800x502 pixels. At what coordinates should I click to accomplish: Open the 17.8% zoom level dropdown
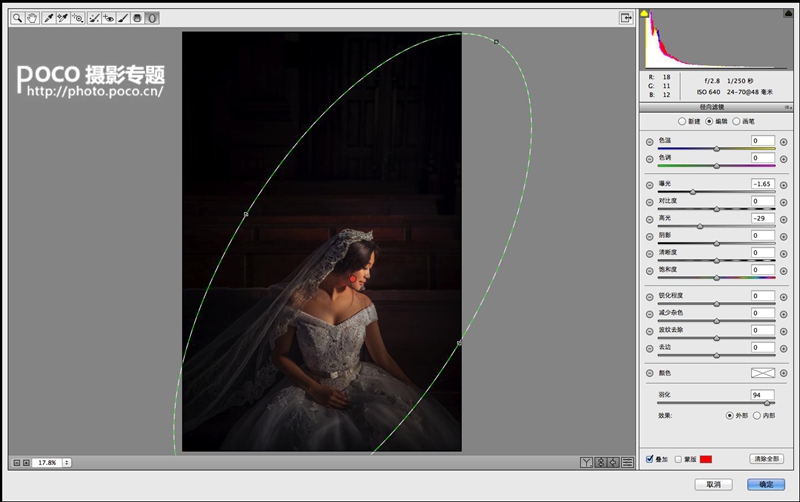[67, 463]
